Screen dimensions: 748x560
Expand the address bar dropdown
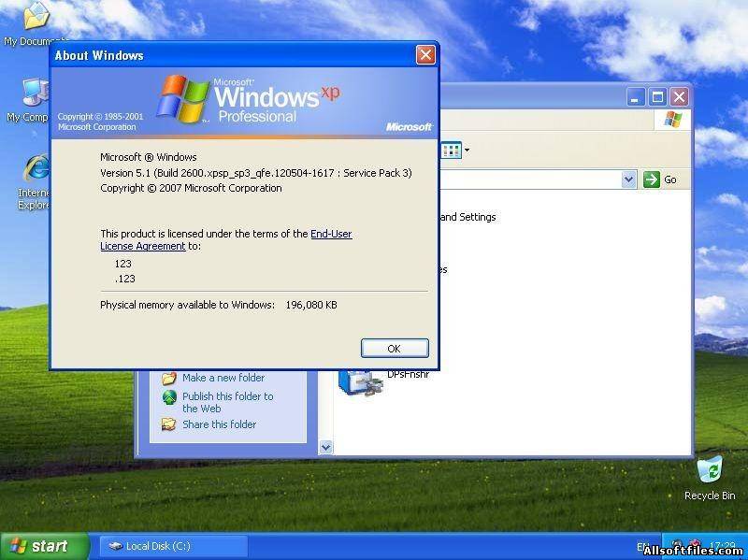point(629,179)
